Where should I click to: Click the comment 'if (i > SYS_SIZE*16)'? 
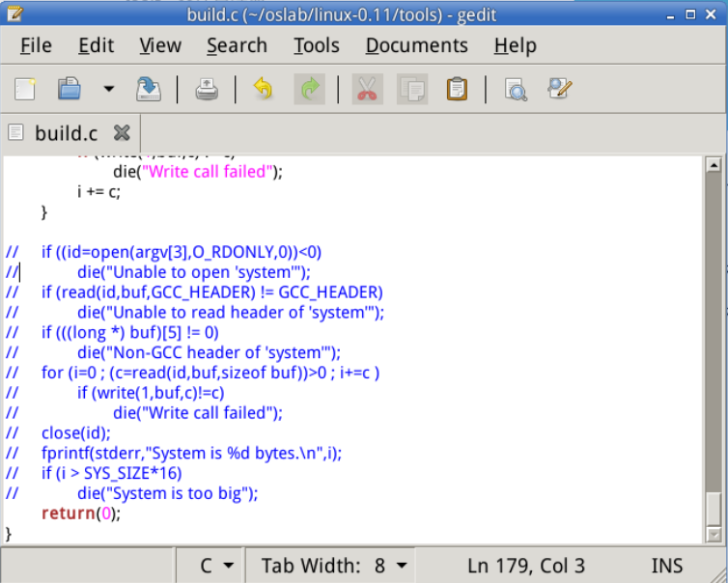tap(94, 473)
